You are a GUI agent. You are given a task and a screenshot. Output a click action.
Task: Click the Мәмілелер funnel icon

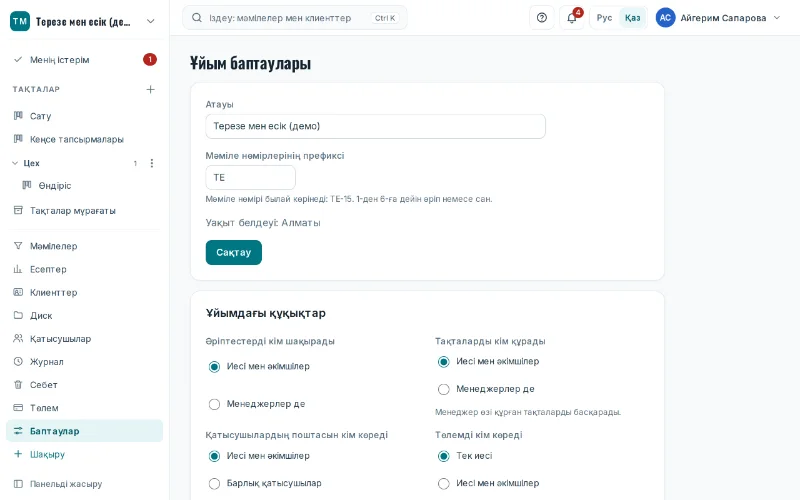click(18, 246)
